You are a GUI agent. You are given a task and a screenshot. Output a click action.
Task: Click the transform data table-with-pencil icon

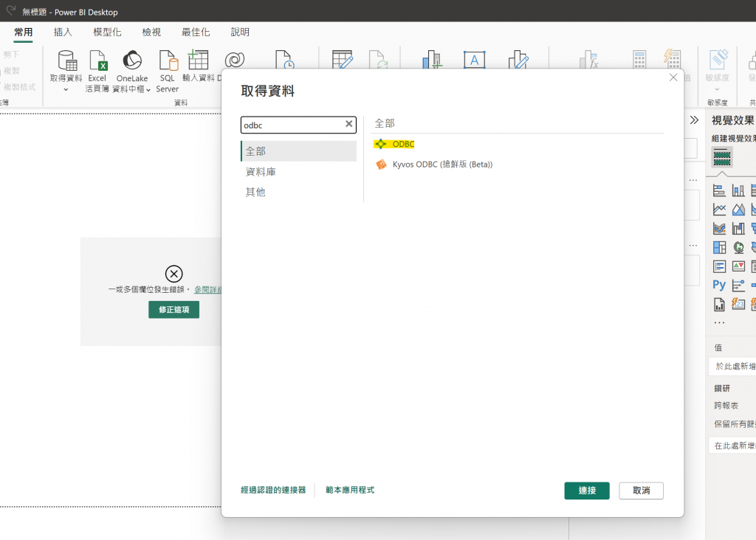click(x=343, y=60)
